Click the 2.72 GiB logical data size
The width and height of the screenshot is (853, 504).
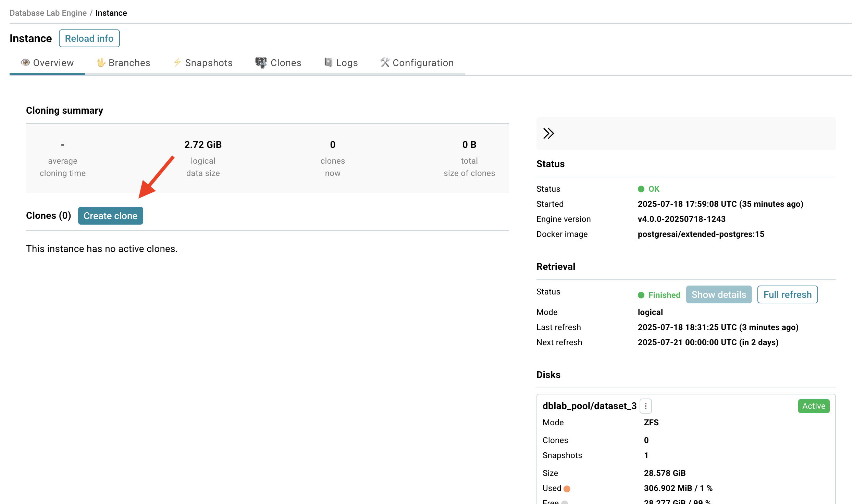203,144
